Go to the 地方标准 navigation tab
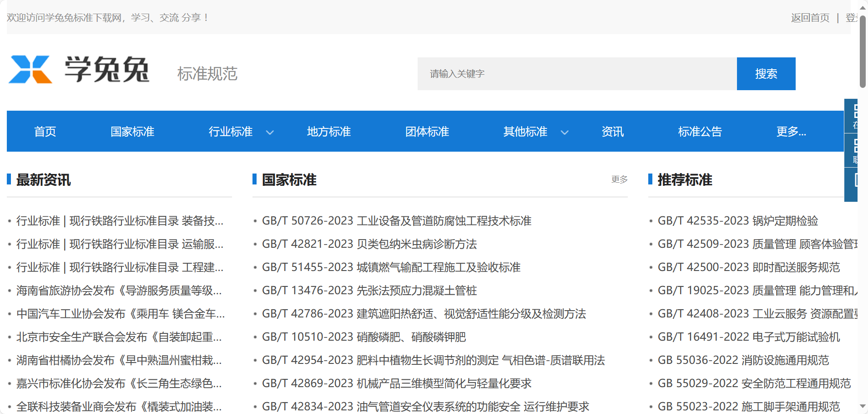The image size is (868, 414). pos(328,132)
